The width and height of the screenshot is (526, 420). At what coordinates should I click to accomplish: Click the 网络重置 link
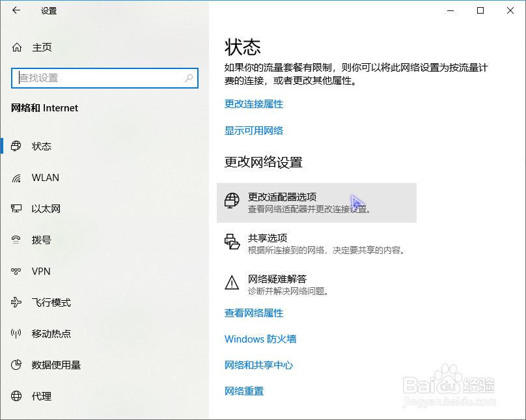point(244,391)
